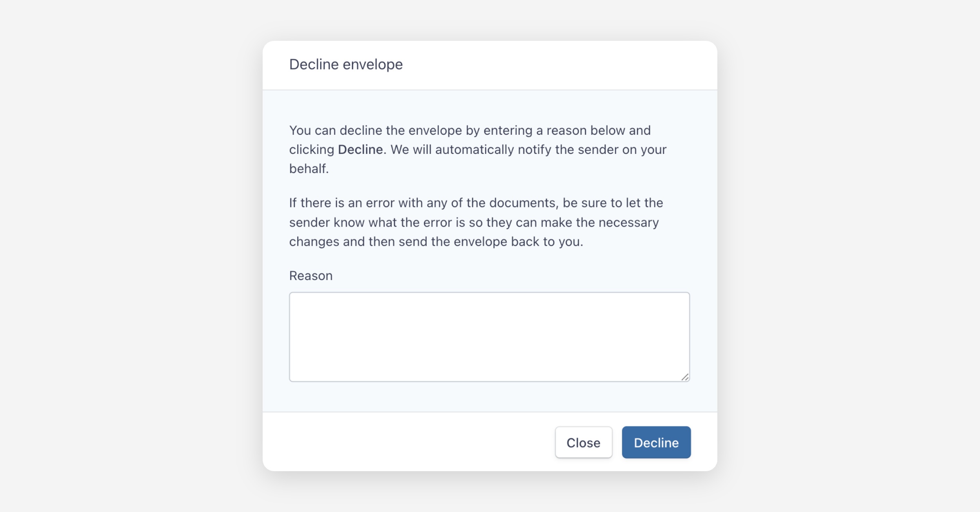This screenshot has width=980, height=512.
Task: Click the "Decline envelope" dialog title
Action: [x=346, y=65]
